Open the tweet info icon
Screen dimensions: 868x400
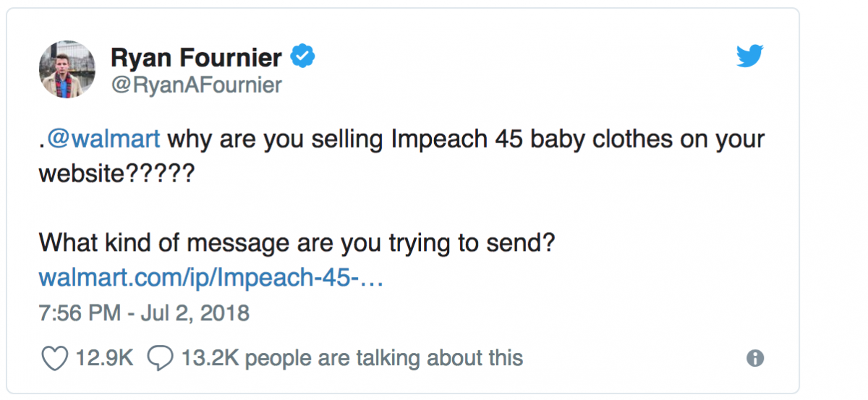click(x=754, y=358)
